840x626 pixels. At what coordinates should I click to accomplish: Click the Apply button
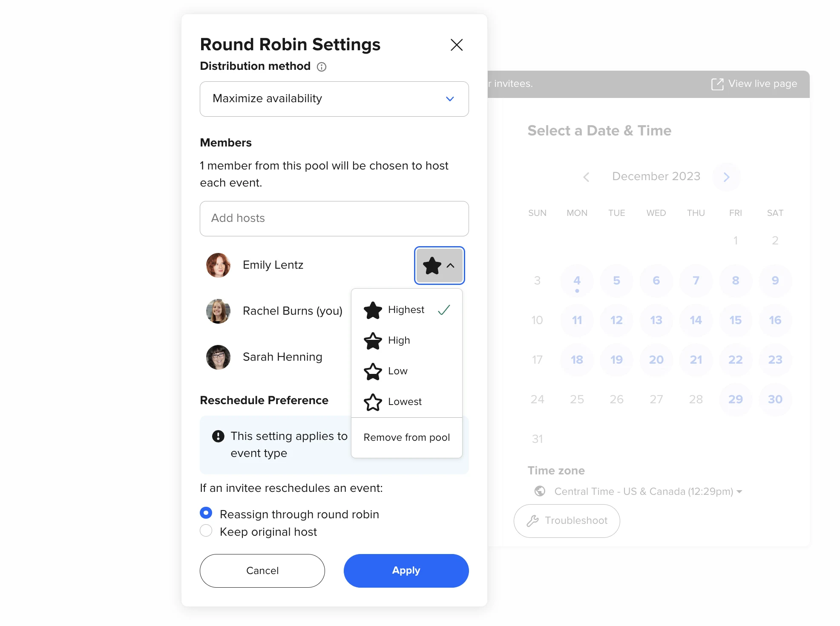tap(405, 570)
